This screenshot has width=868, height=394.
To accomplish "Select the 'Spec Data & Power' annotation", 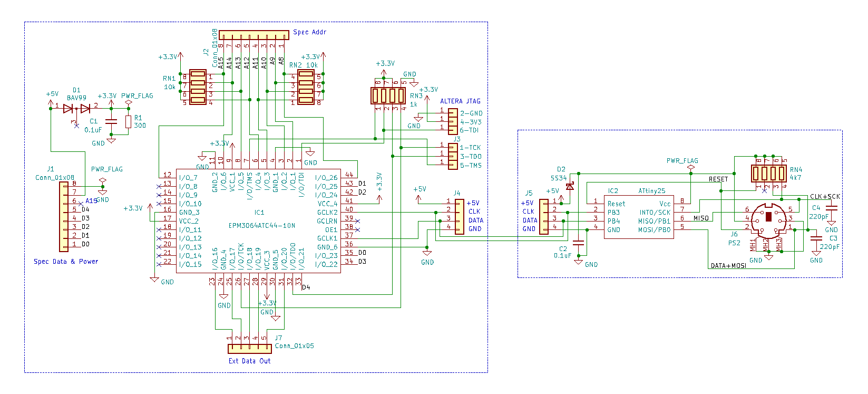I will pos(66,262).
